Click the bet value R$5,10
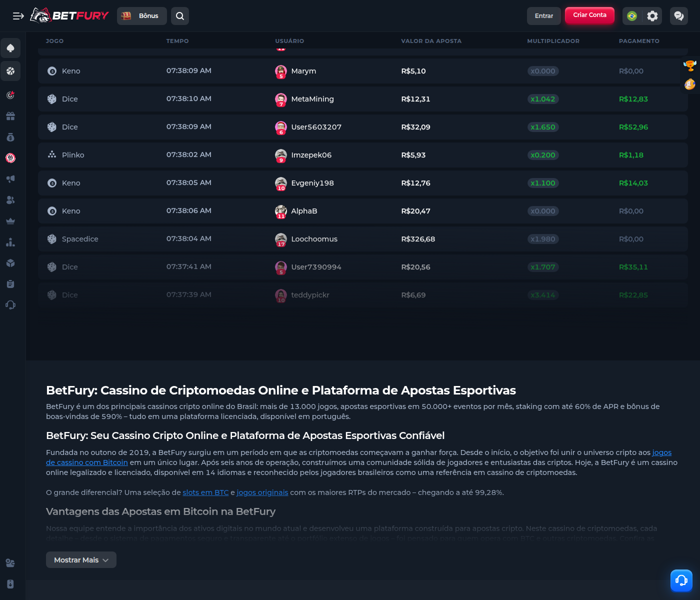Viewport: 700px width, 600px height. click(x=413, y=71)
